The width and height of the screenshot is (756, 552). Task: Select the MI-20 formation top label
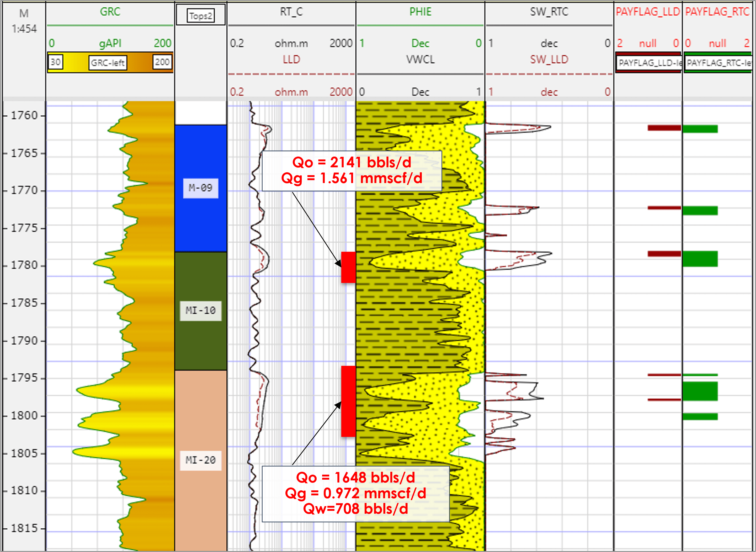200,460
